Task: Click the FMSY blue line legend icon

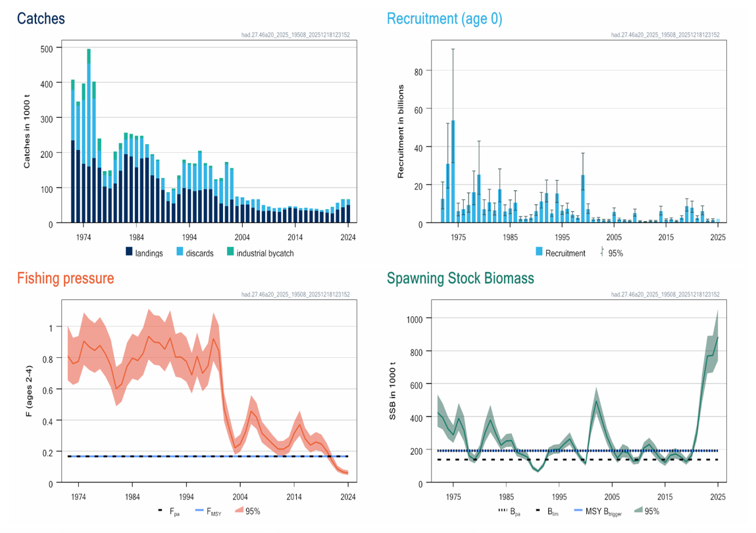Action: [199, 511]
